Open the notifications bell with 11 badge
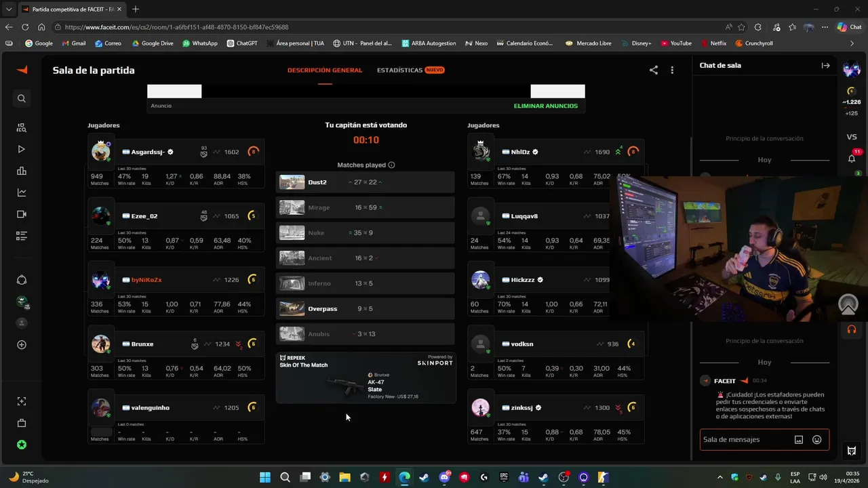The image size is (868, 488). tap(852, 158)
